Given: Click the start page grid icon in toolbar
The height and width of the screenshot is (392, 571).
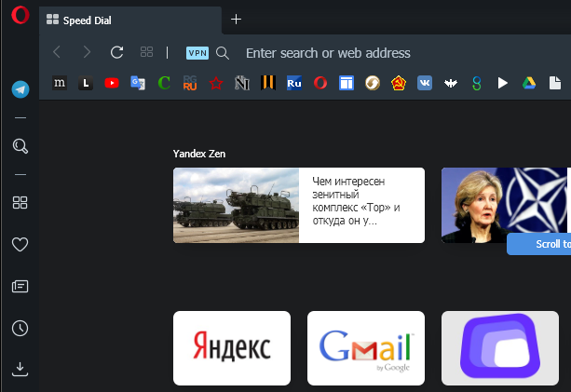Looking at the screenshot, I should click(x=147, y=52).
